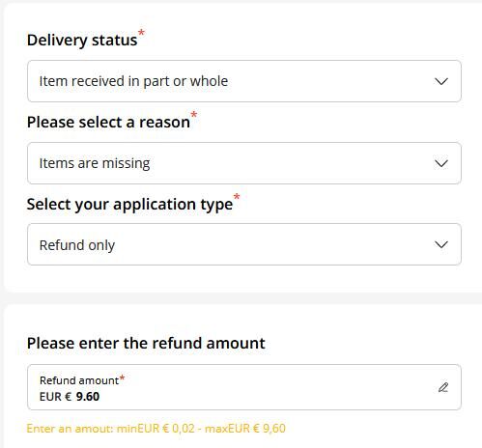Click the EUR € currency prefix
The height and width of the screenshot is (448, 482).
(55, 397)
